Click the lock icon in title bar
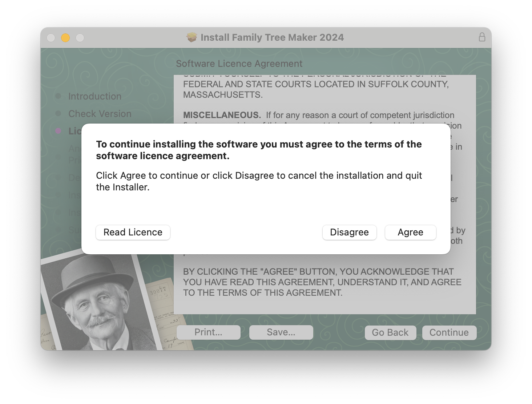This screenshot has height=404, width=532. click(x=482, y=37)
